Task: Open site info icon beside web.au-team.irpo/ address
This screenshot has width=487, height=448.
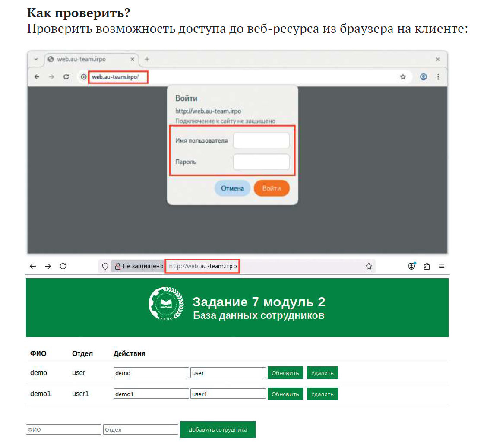Action: tap(84, 77)
